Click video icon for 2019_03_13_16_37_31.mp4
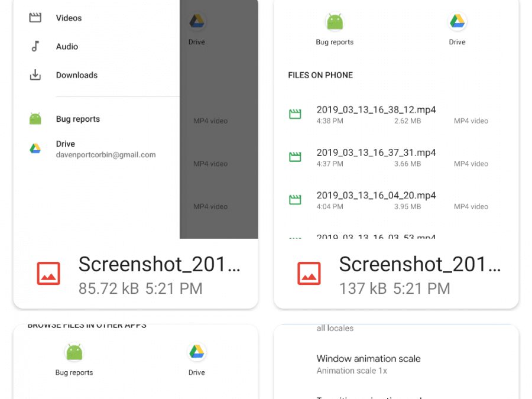The height and width of the screenshot is (399, 532). 295,157
